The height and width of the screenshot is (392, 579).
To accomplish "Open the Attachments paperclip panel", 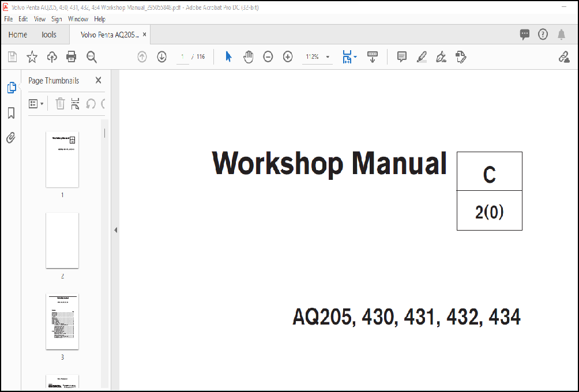I will 11,138.
